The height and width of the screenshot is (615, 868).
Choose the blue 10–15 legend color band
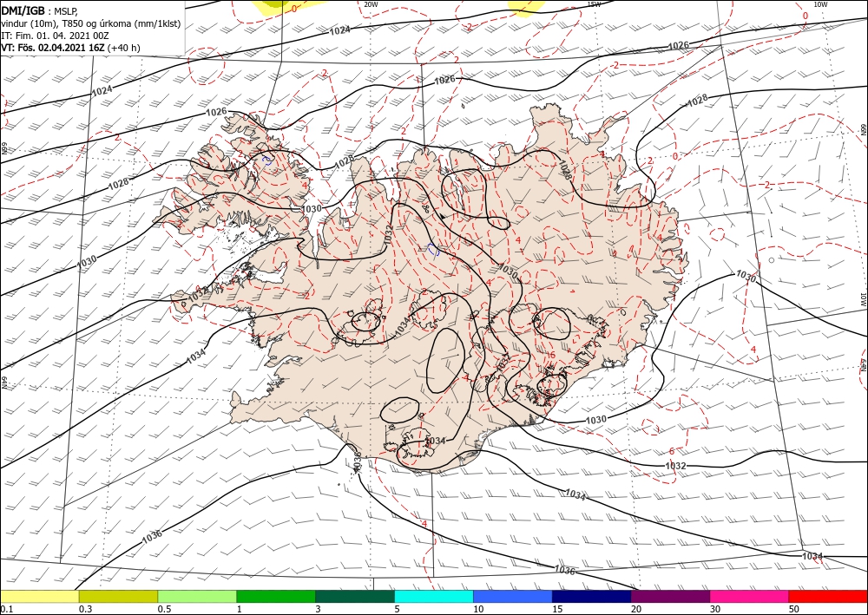[x=513, y=596]
